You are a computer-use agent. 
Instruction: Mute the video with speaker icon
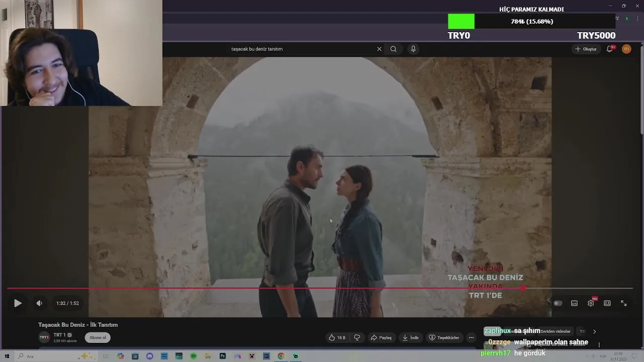coord(39,303)
